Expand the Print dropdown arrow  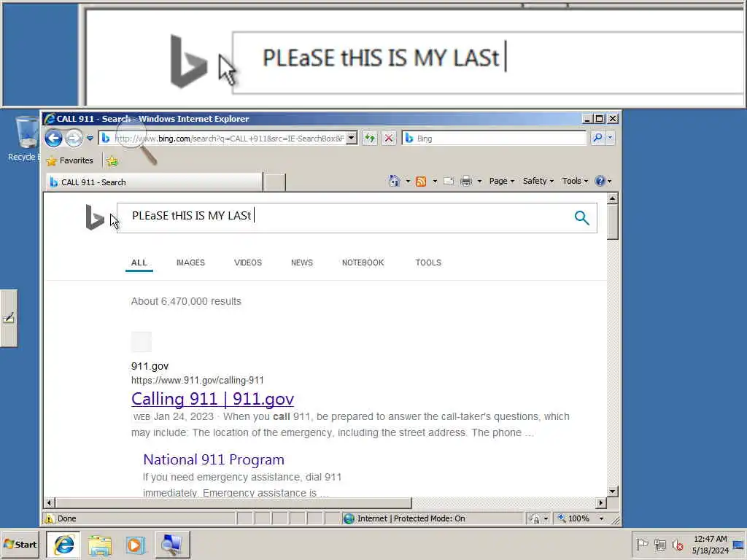tap(479, 181)
